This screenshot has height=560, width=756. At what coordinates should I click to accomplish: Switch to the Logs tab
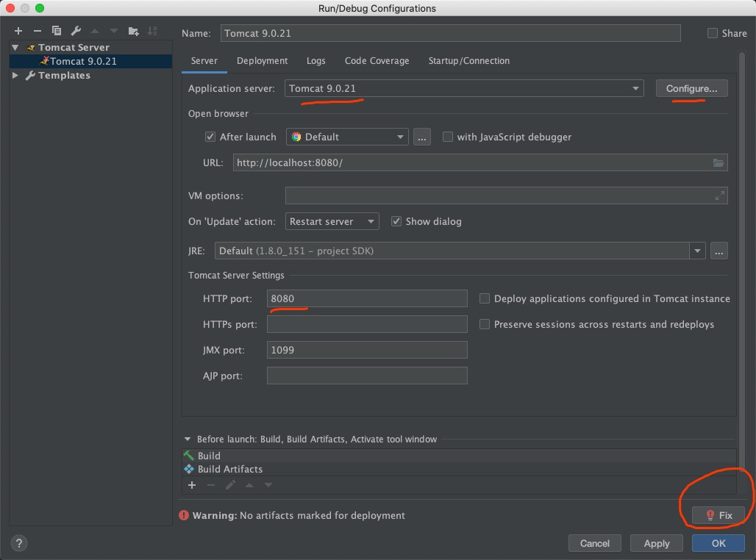315,61
